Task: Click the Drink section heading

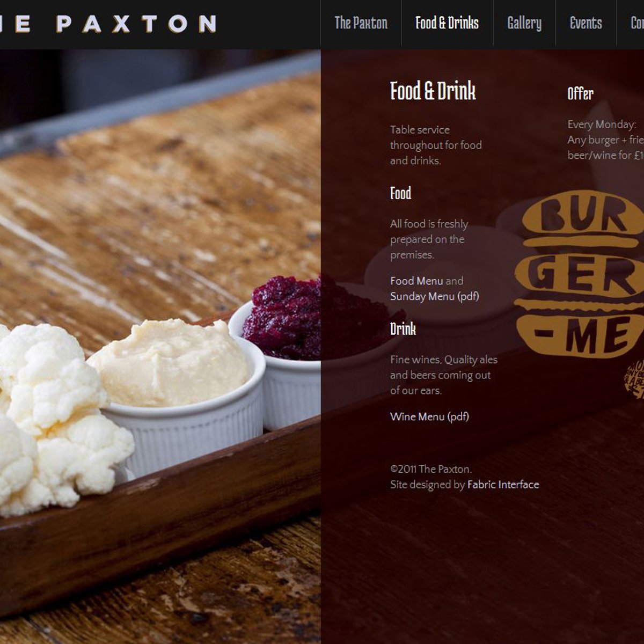Action: click(403, 329)
